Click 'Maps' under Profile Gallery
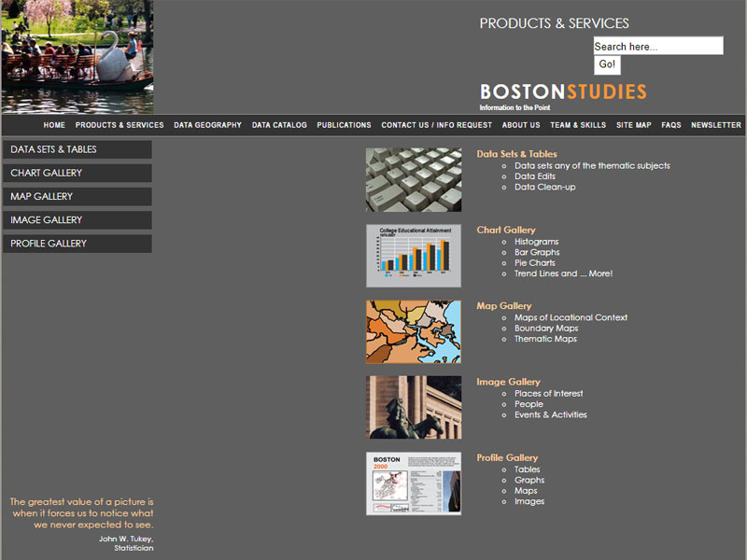This screenshot has height=560, width=747. [526, 491]
